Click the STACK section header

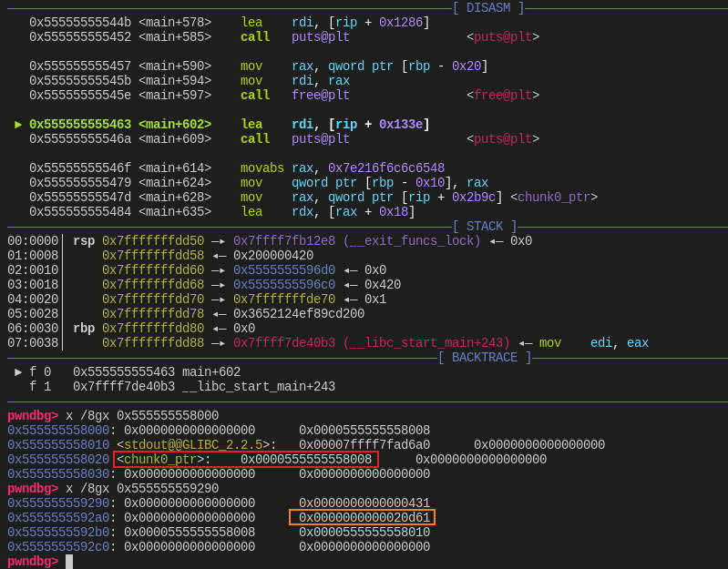coord(484,227)
